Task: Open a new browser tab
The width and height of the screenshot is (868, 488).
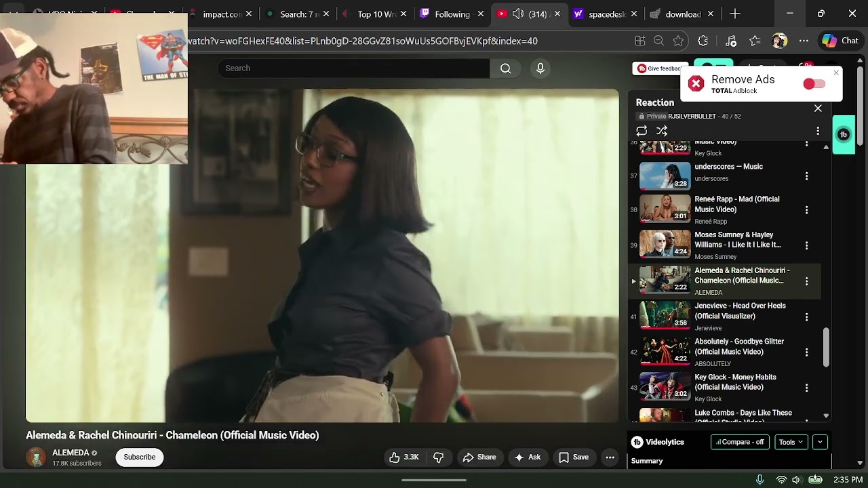Action: (x=735, y=14)
